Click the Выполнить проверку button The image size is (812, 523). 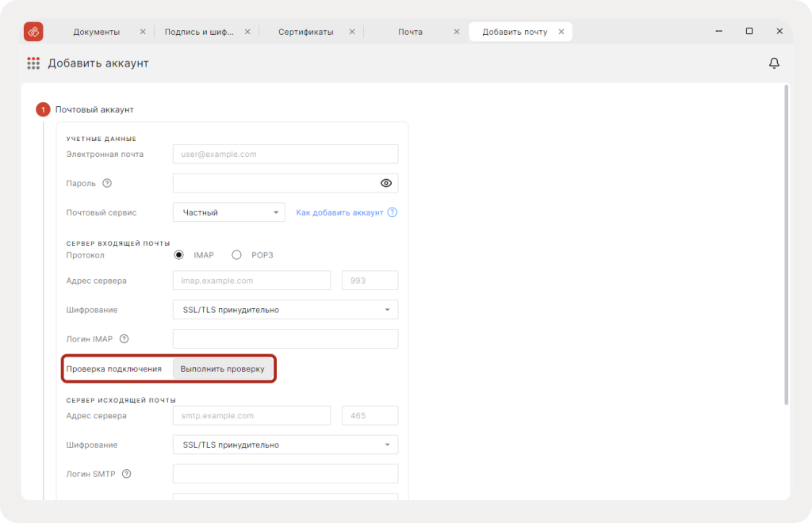point(223,369)
